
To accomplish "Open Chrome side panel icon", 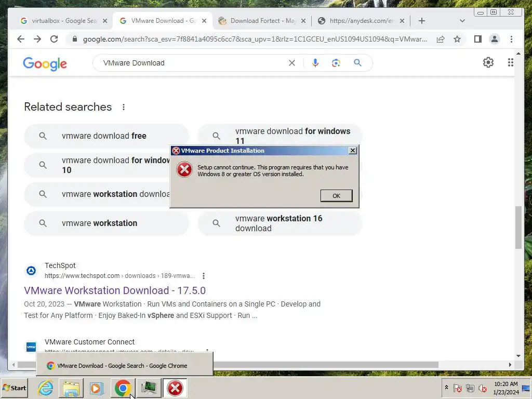I will [x=478, y=39].
